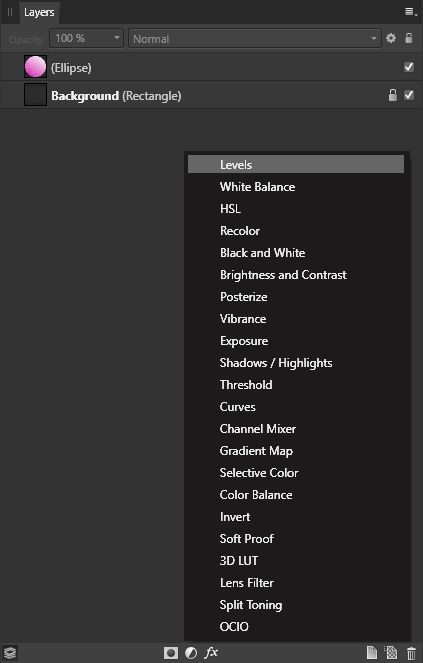This screenshot has height=663, width=423.
Task: Add Shadows / Highlights adjustment
Action: (296, 362)
